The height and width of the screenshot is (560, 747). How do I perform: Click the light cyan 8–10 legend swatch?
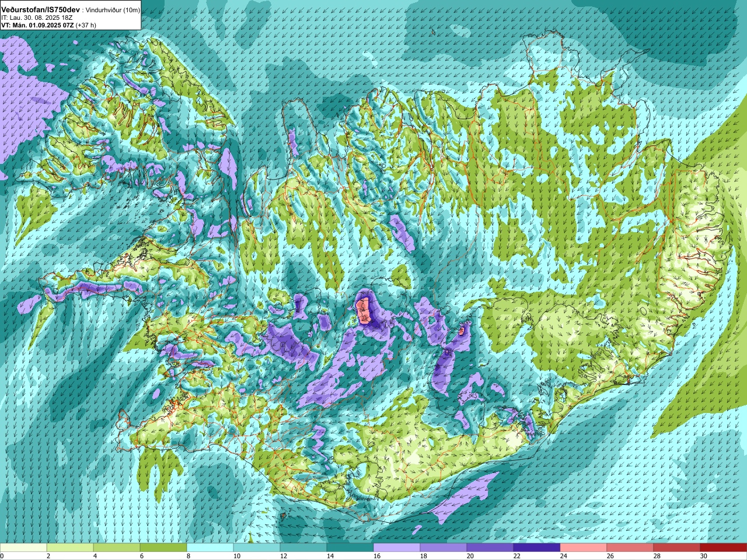(x=210, y=548)
